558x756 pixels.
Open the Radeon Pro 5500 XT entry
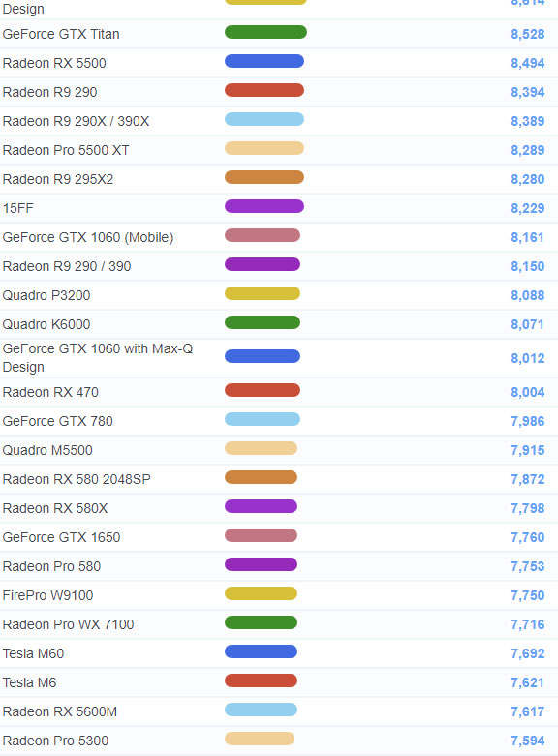(x=66, y=150)
